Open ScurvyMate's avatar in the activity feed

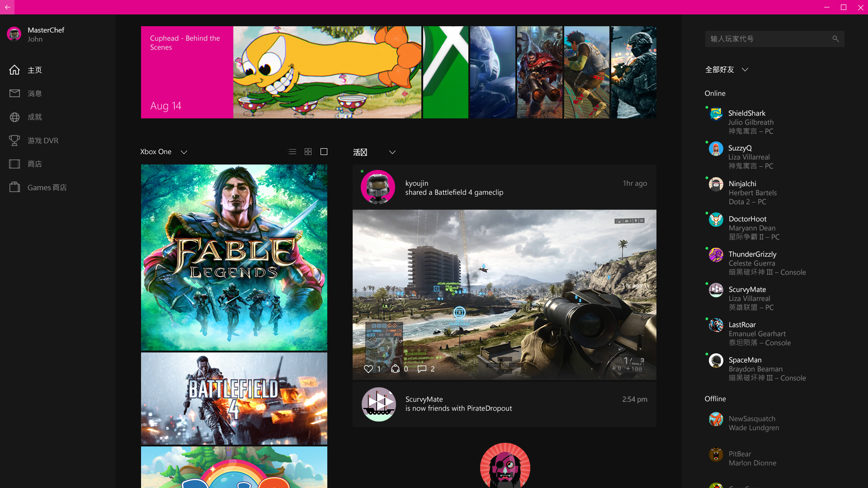(379, 404)
